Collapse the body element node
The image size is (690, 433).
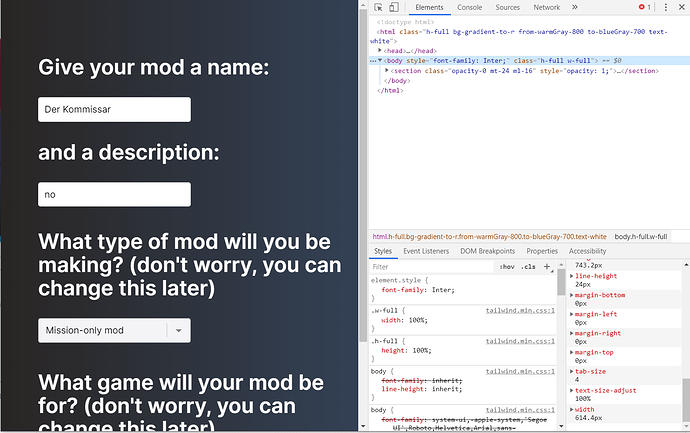(380, 60)
